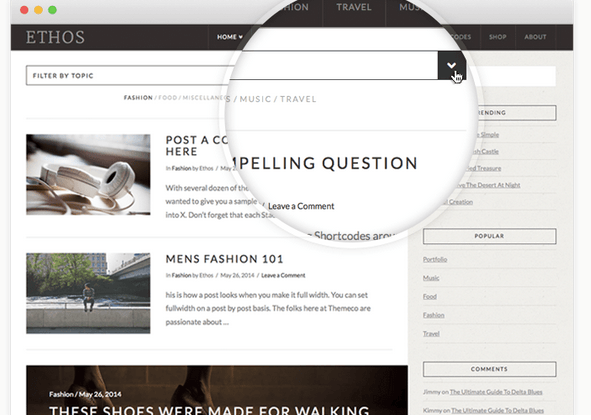Click the dark chevron dropdown button
Viewport: 591px width, 420px height.
click(x=452, y=66)
